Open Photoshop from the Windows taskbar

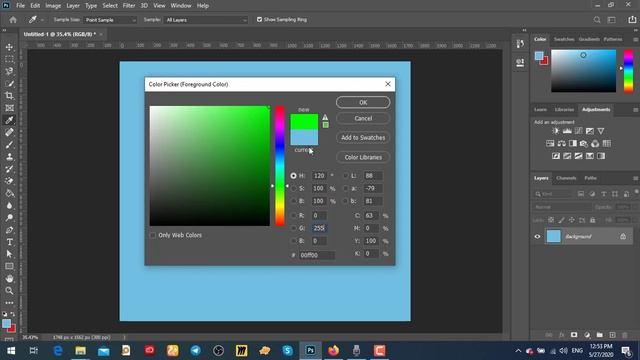[310, 350]
